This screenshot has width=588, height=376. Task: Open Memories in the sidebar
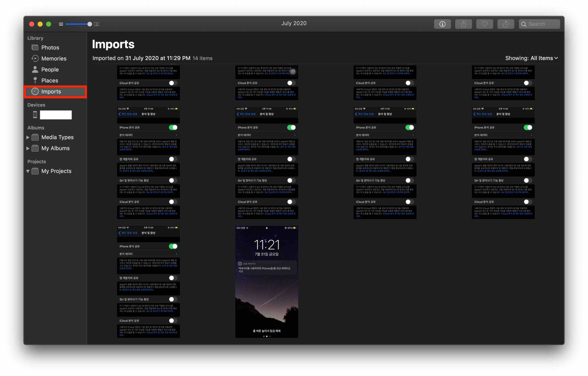pyautogui.click(x=54, y=58)
